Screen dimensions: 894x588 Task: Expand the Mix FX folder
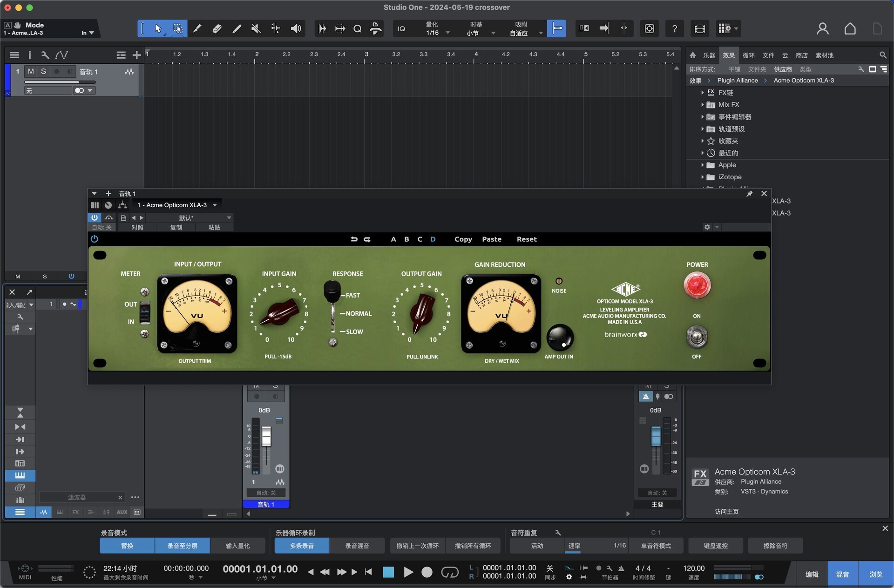point(702,105)
